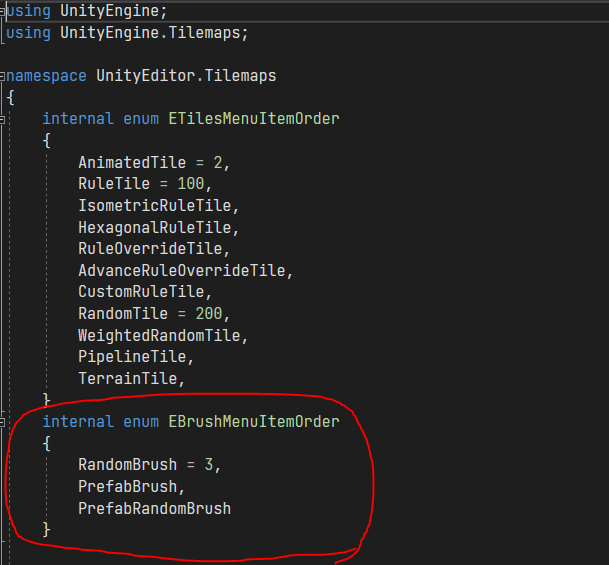Collapse the EBrushMenuItemOrder enum fold marker
This screenshot has height=565, width=609.
pyautogui.click(x=2, y=422)
